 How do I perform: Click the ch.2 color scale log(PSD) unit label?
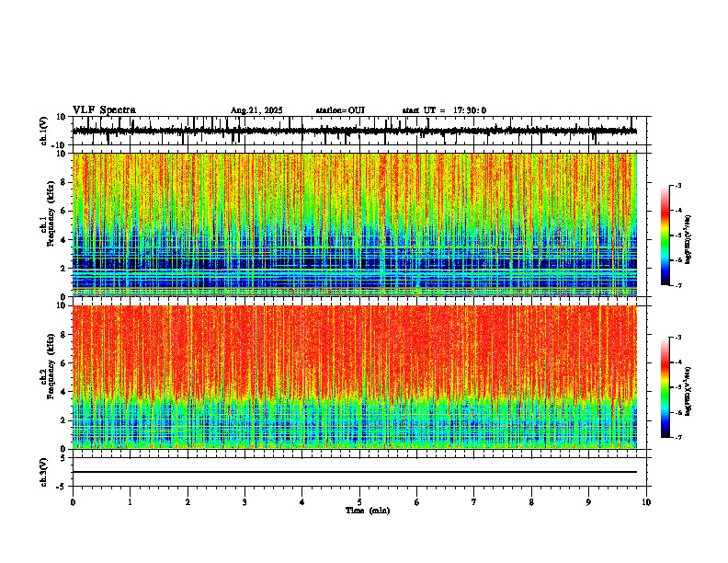tap(688, 391)
